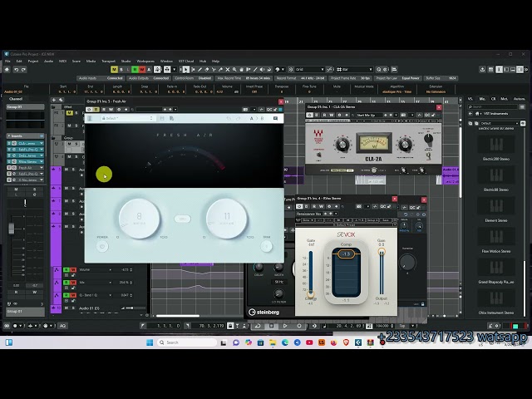Image resolution: width=532 pixels, height=399 pixels.
Task: Click the Export upload icon in top toolbar
Action: point(482,70)
